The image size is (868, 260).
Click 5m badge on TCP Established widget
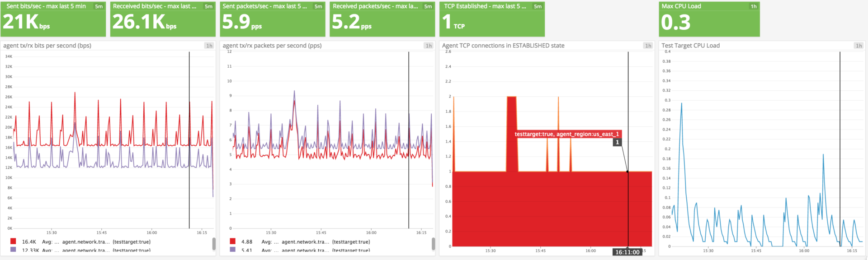pos(538,6)
